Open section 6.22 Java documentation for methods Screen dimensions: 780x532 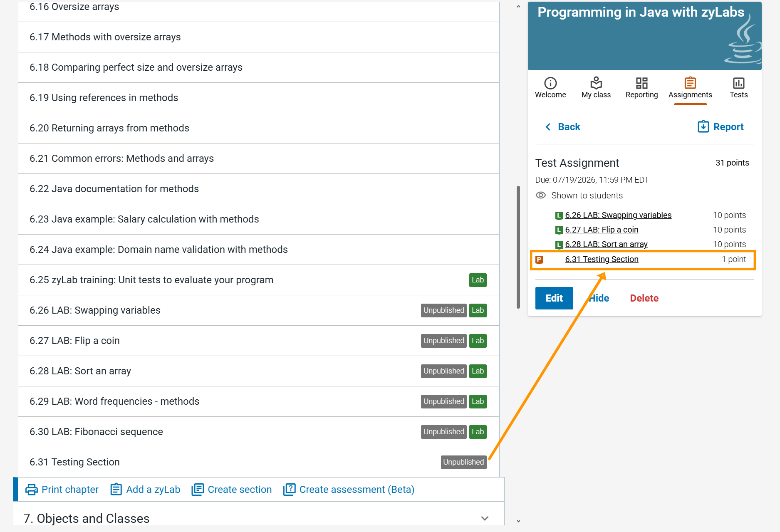[x=259, y=189]
